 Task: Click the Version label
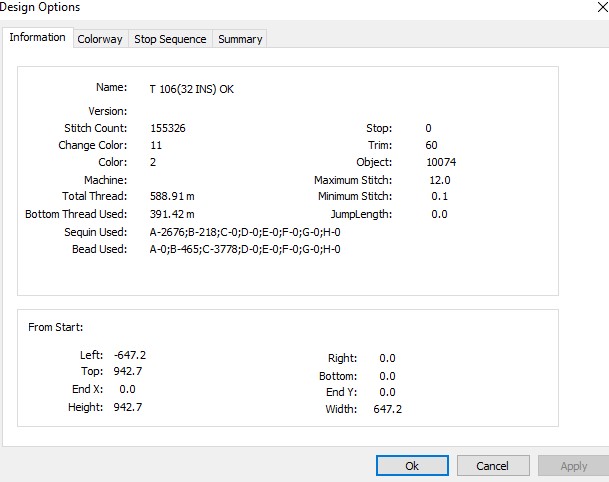[x=108, y=111]
